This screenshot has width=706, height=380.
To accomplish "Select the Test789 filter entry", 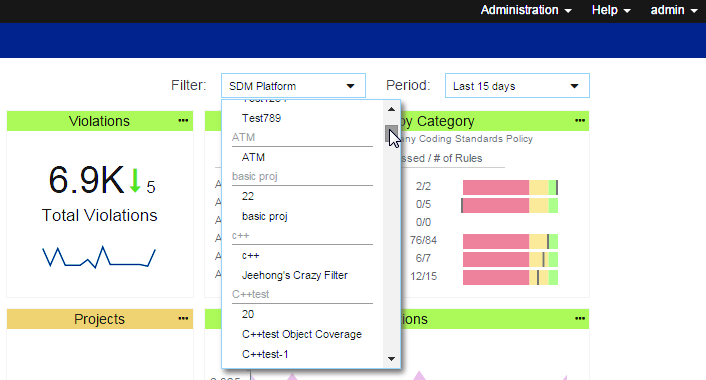I will 261,118.
